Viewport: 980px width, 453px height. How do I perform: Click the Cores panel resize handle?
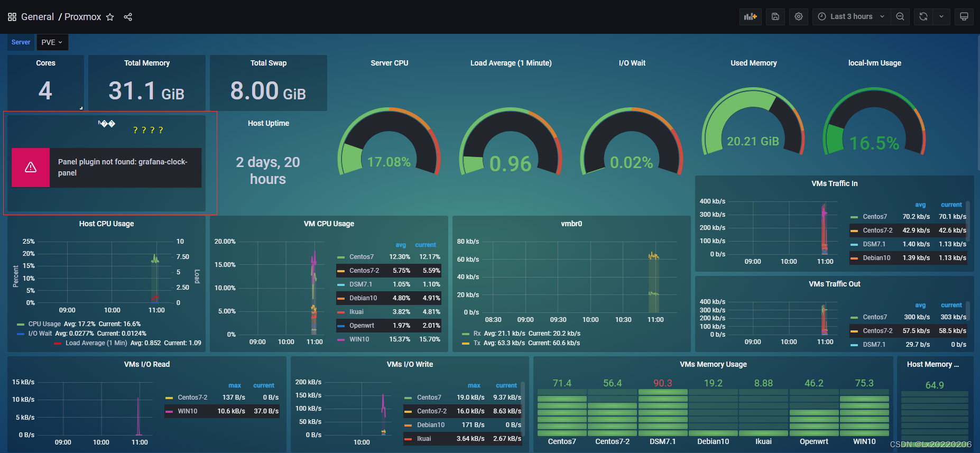[x=81, y=108]
